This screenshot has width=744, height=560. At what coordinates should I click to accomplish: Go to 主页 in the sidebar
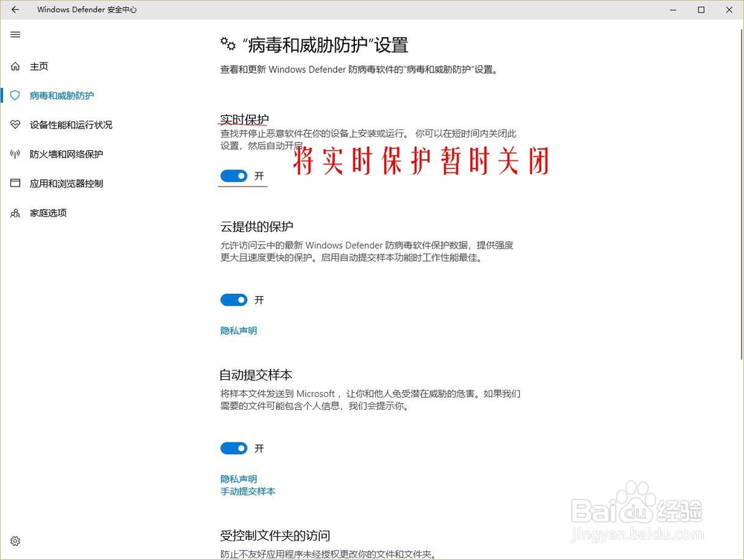click(x=39, y=66)
